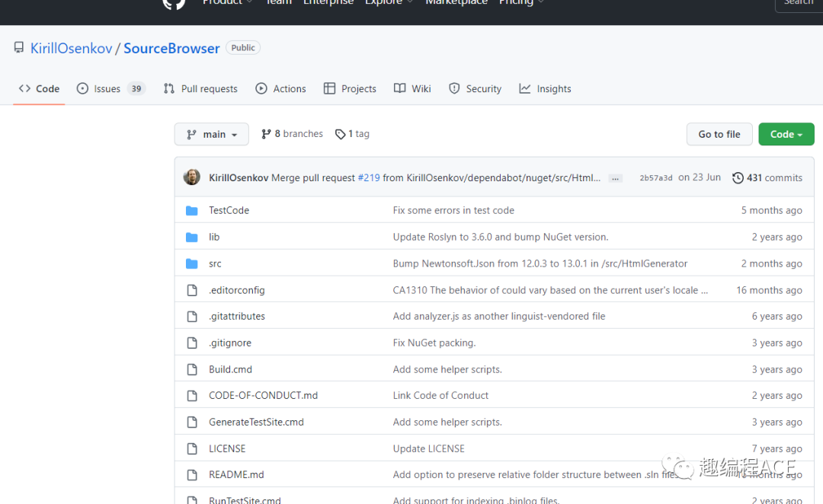
Task: Open the Security tab
Action: [x=476, y=88]
